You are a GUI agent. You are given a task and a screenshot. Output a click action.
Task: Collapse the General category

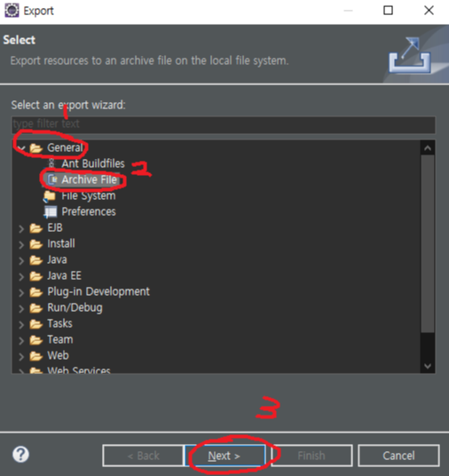pyautogui.click(x=21, y=148)
